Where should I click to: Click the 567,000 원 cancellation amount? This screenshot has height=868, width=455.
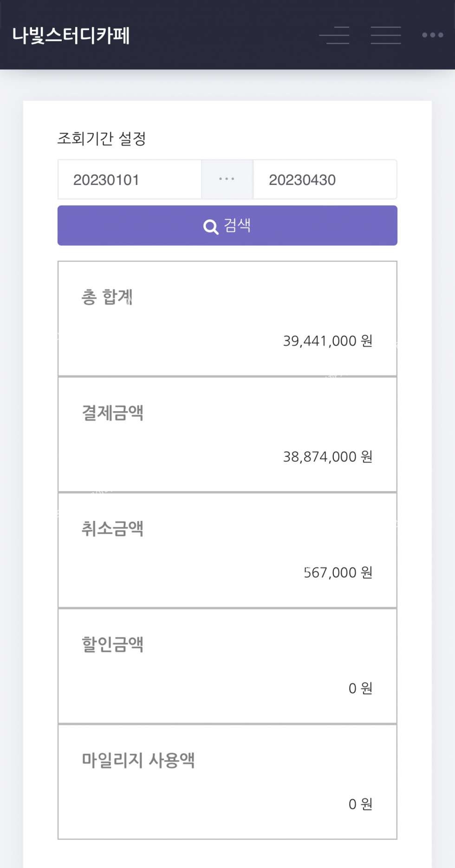(338, 572)
